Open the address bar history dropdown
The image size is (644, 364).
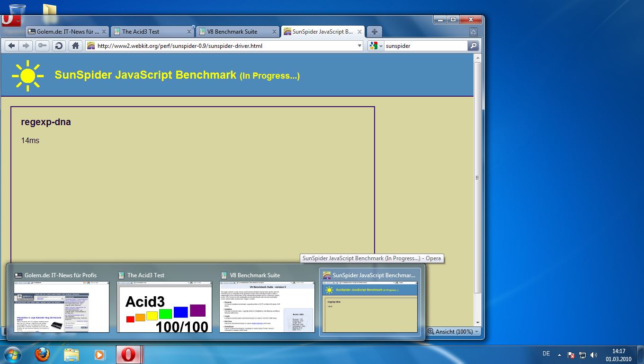pos(358,45)
